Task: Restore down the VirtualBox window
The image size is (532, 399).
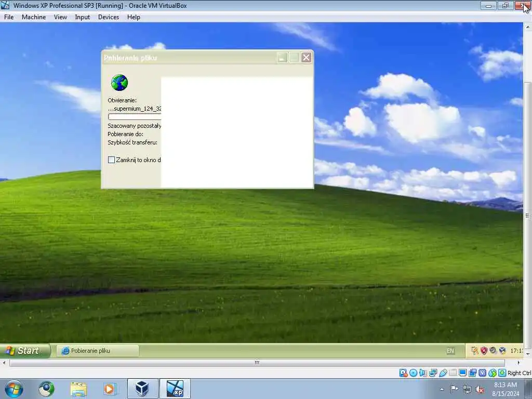Action: coord(505,5)
